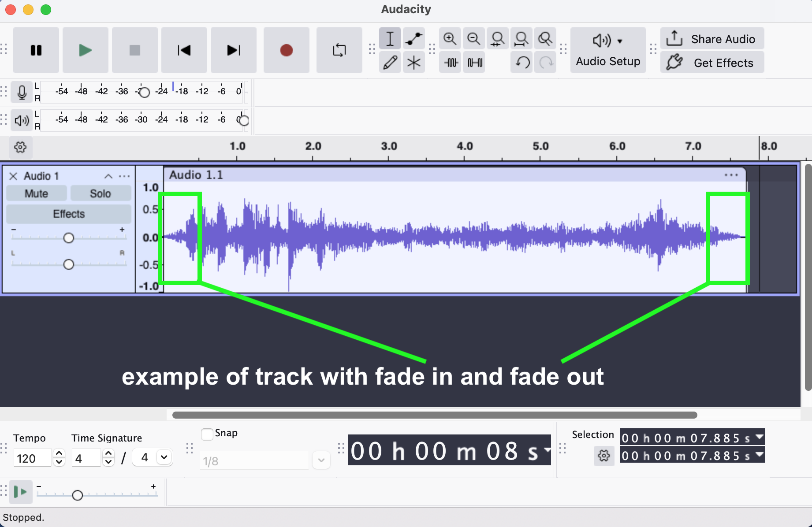
Task: Click the 1.0 vertical scale label
Action: 151,188
